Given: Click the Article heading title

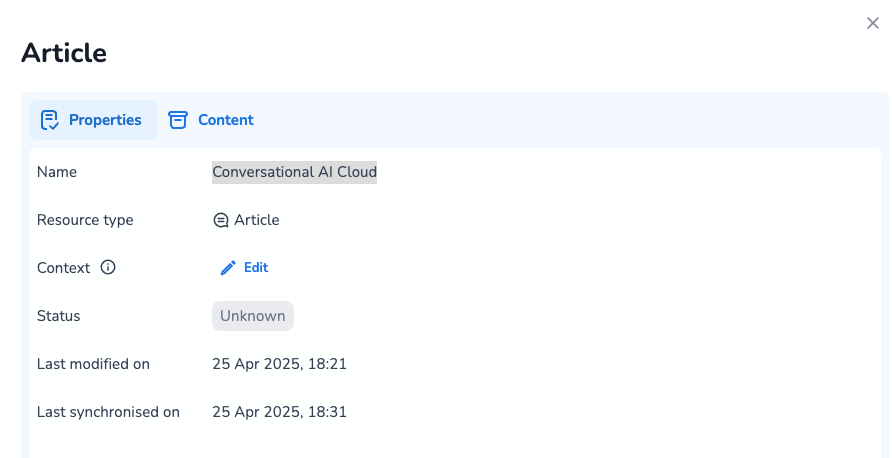Looking at the screenshot, I should coord(64,53).
